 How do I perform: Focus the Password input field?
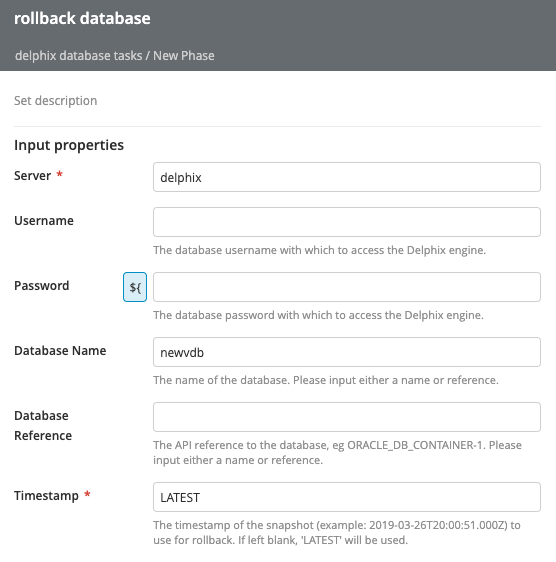pos(347,287)
